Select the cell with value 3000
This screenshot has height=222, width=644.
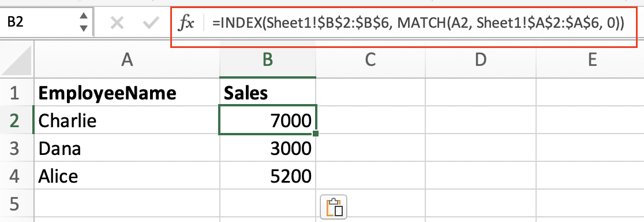point(268,148)
